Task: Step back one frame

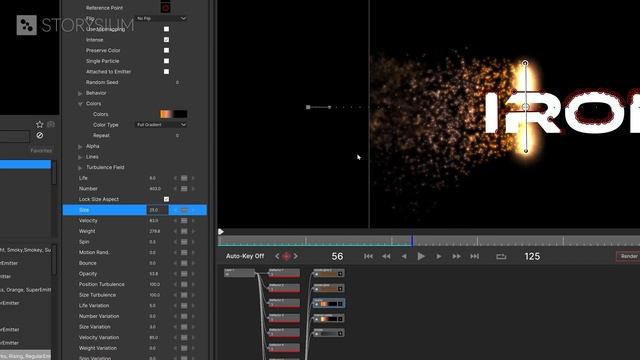Action: point(404,256)
